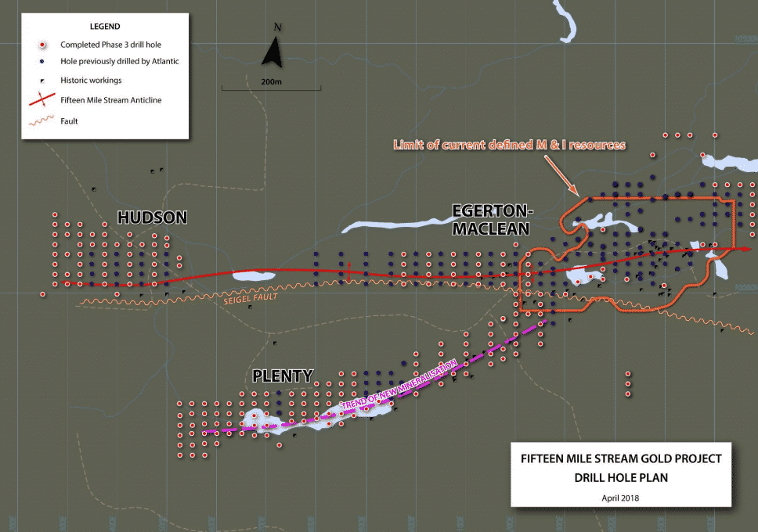Click the blue Atlantic hole legend symbol

coord(42,62)
